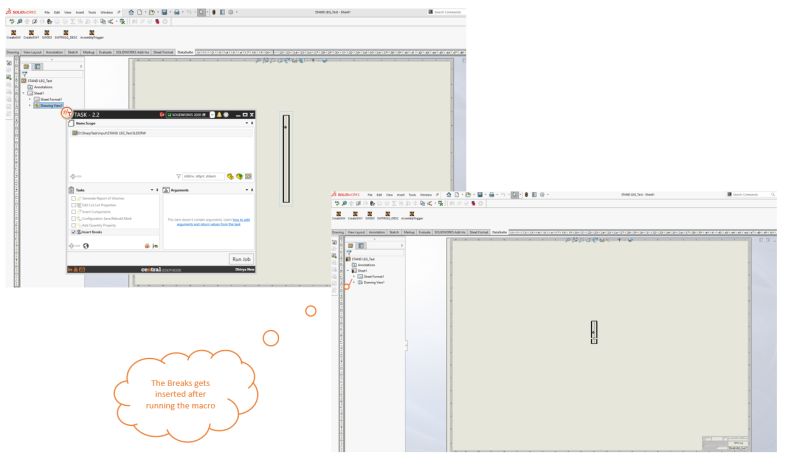Open the Tasks panel header dropdown arrow
The height and width of the screenshot is (474, 800).
click(x=152, y=190)
